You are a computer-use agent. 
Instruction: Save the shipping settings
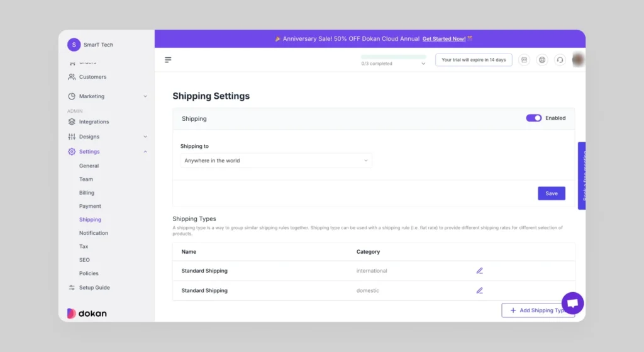coord(551,193)
